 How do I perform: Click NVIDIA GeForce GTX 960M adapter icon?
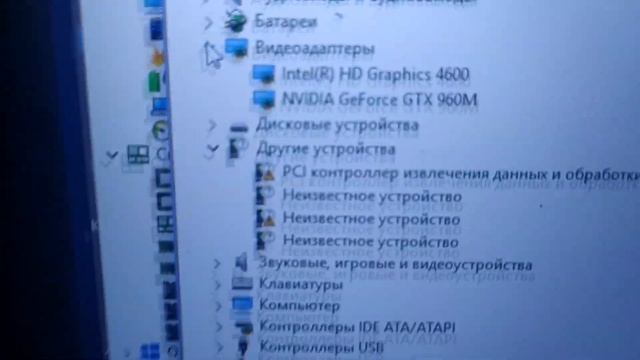pos(264,100)
